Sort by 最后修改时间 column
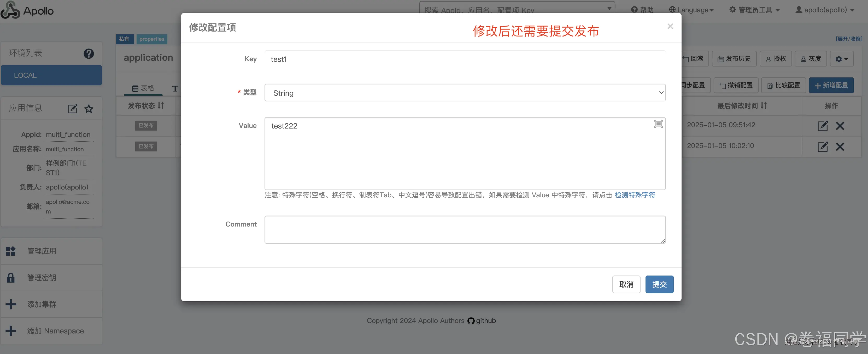Viewport: 868px width, 354px height. 742,106
